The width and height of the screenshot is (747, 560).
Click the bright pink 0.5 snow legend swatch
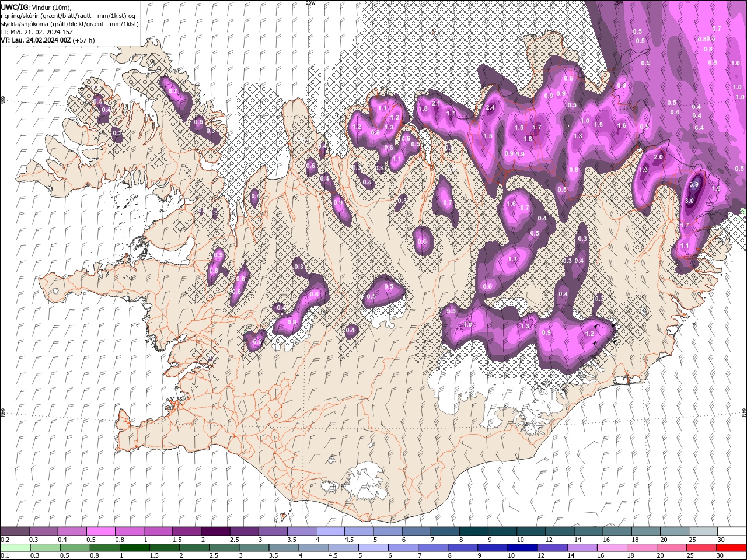(x=100, y=531)
